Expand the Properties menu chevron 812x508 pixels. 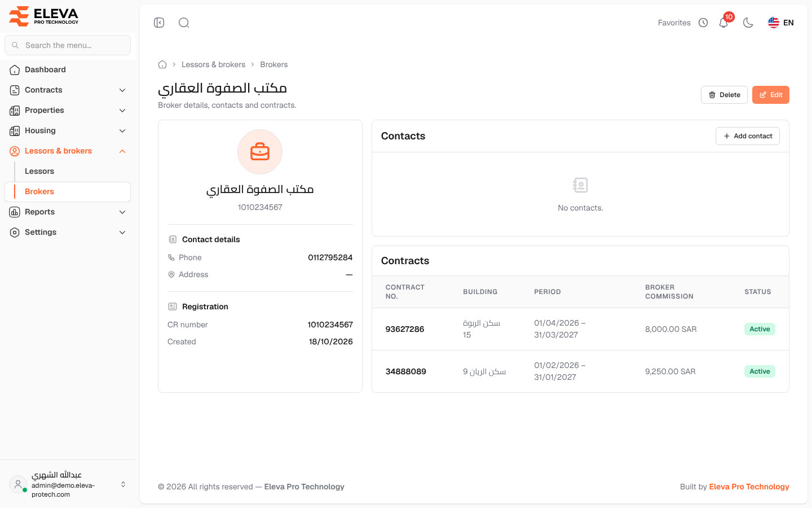point(122,111)
